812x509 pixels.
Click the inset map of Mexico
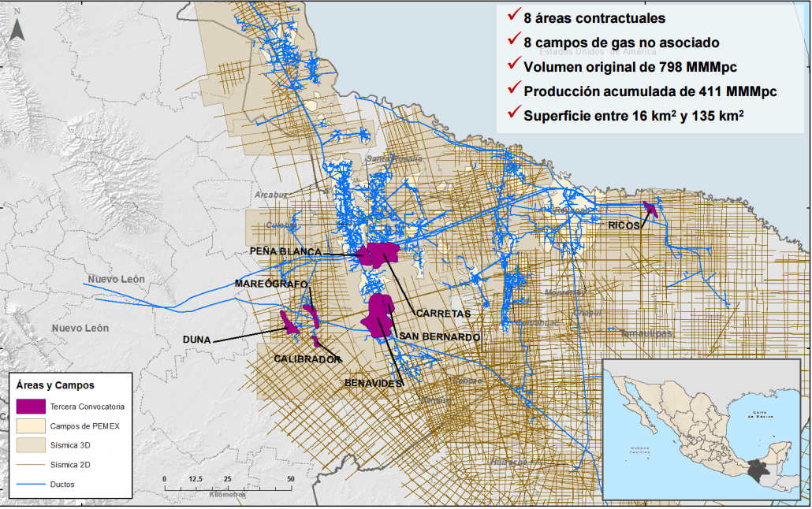pos(702,429)
